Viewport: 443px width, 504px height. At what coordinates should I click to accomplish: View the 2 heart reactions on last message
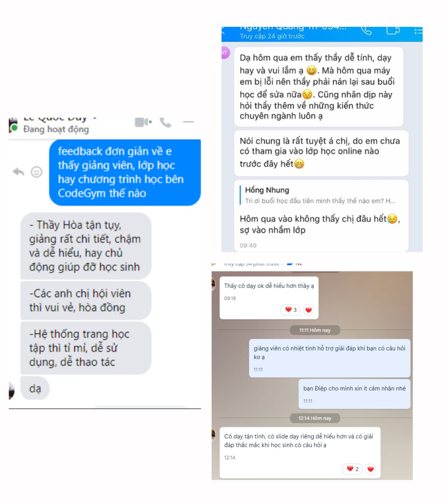[x=352, y=469]
